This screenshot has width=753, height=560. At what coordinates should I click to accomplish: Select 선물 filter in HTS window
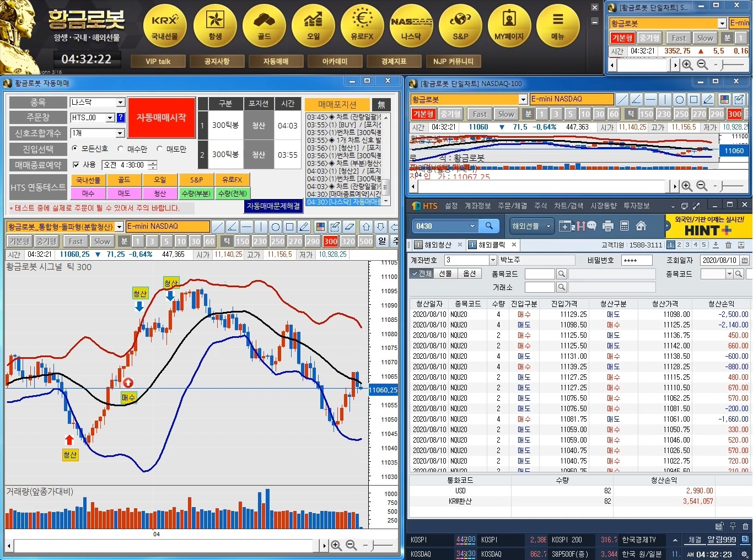click(x=445, y=273)
